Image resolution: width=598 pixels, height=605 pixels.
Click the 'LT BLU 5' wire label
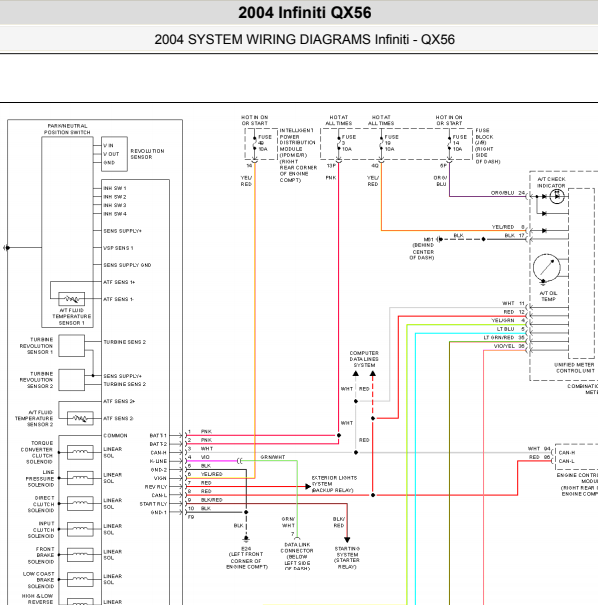511,329
